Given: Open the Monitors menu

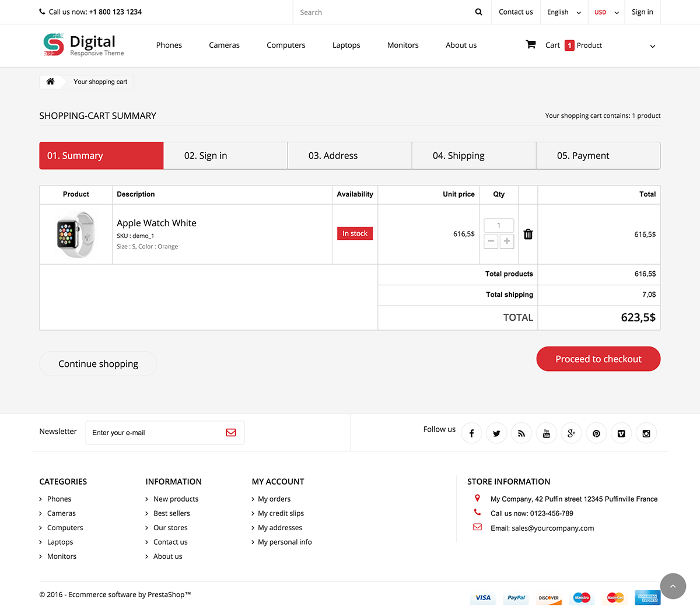Looking at the screenshot, I should click(403, 45).
